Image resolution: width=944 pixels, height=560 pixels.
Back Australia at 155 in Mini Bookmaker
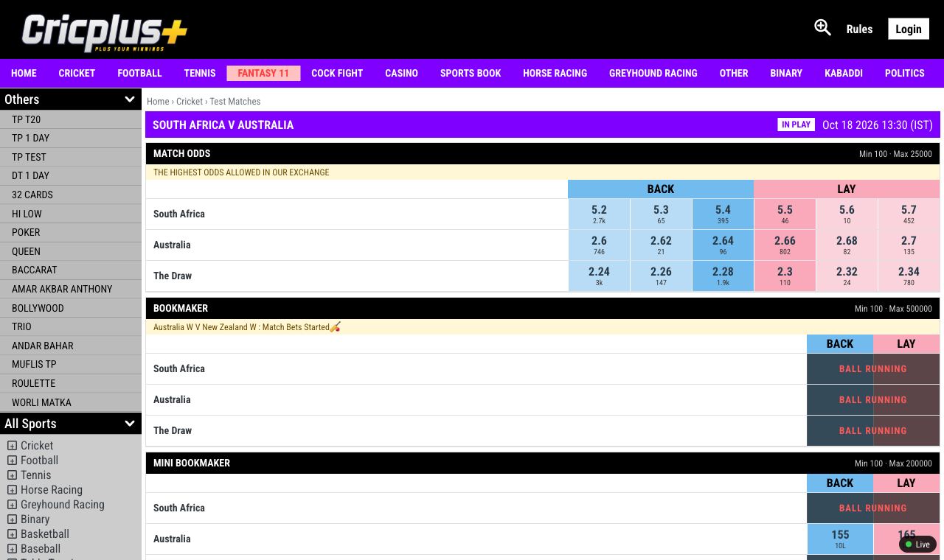[840, 539]
